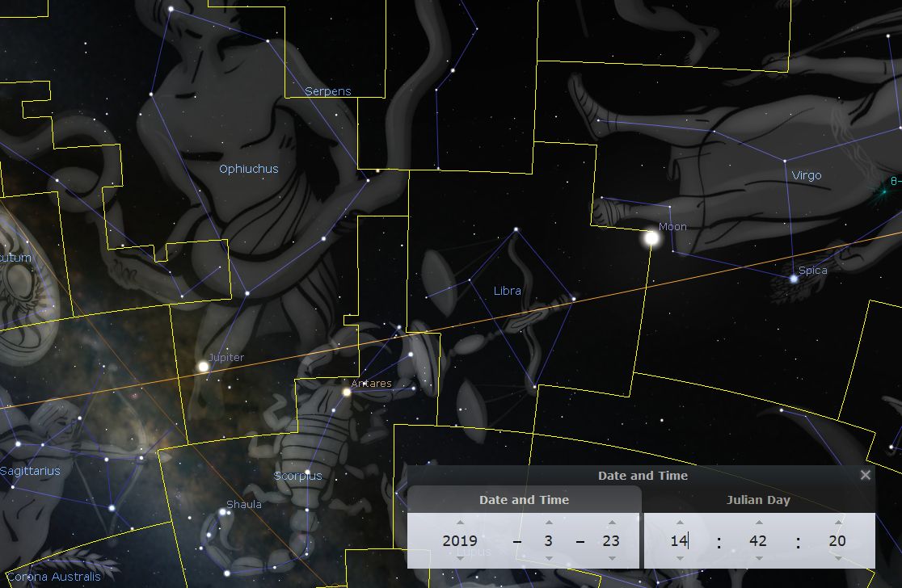
Task: Click the Ophiuchus constellation label
Action: [x=248, y=169]
